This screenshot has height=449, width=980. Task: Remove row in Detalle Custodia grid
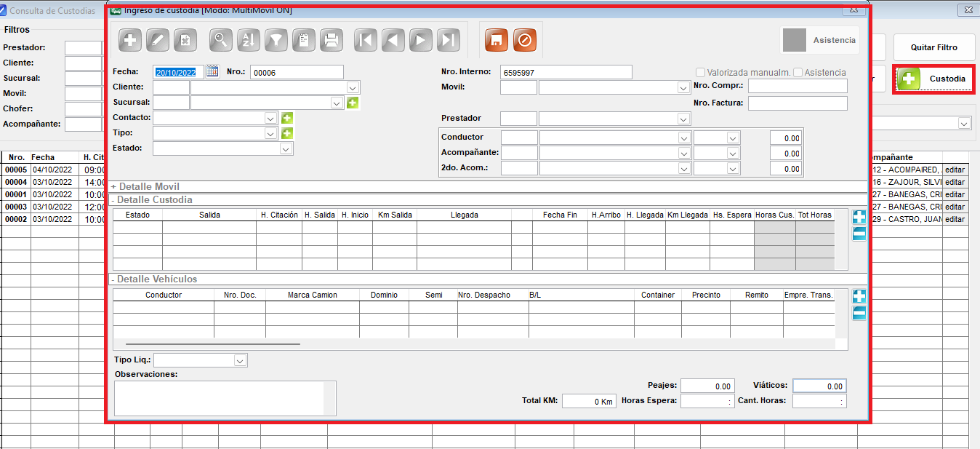click(x=859, y=234)
